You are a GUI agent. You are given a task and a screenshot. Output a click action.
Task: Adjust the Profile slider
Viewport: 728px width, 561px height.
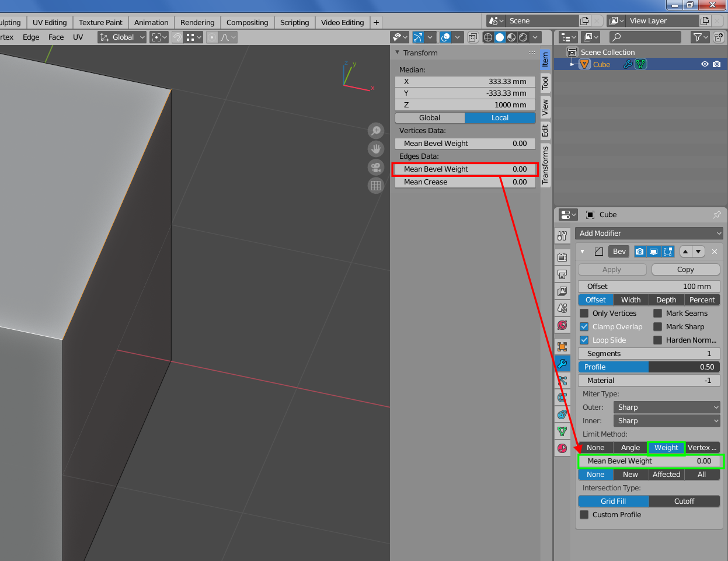pos(649,367)
